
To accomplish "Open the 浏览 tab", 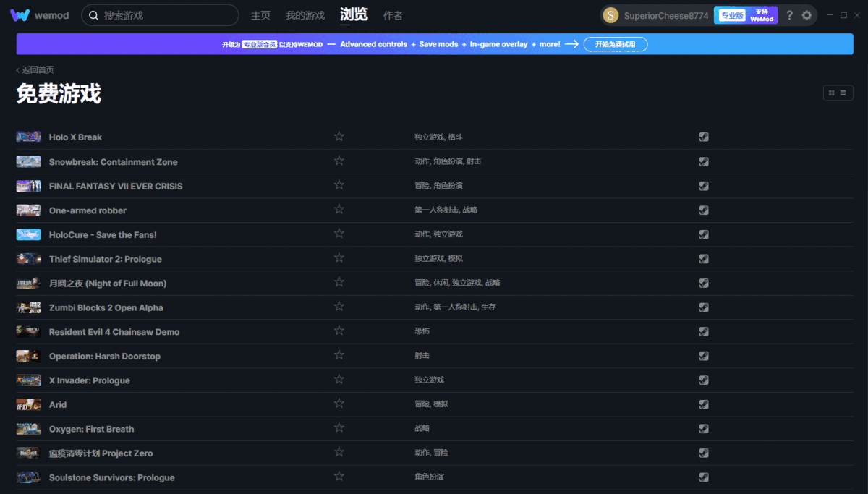I will tap(354, 14).
